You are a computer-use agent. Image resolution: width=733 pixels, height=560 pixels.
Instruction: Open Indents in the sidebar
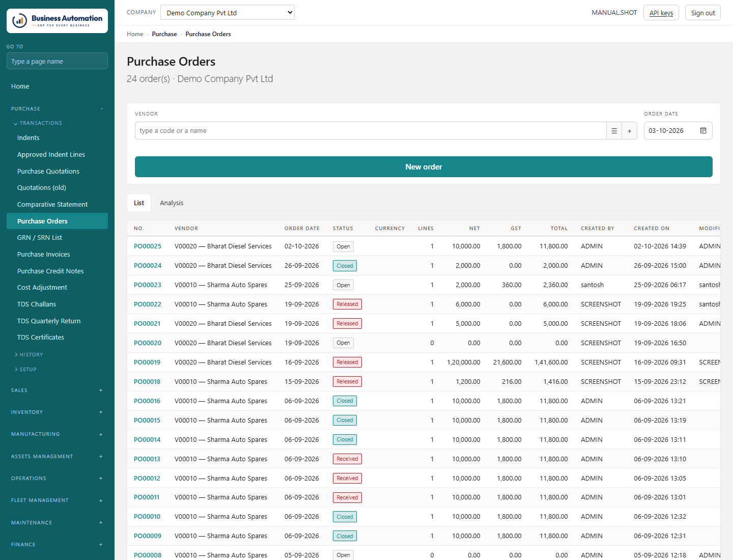click(57, 138)
